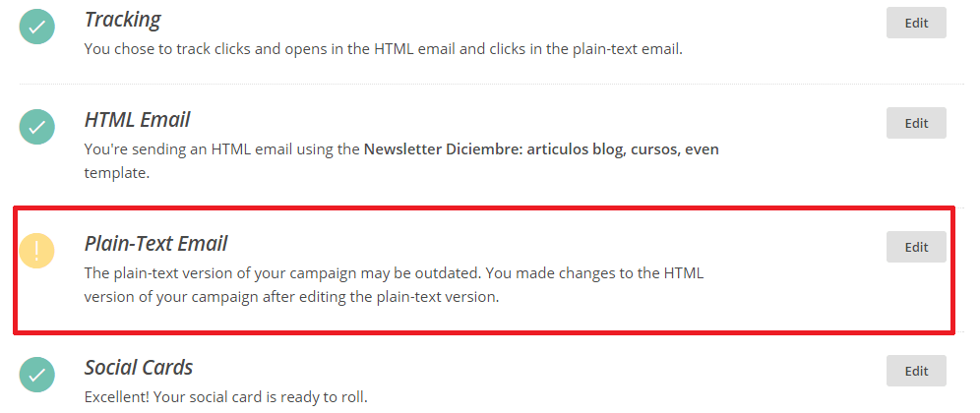Select the Tracking heading

(123, 20)
